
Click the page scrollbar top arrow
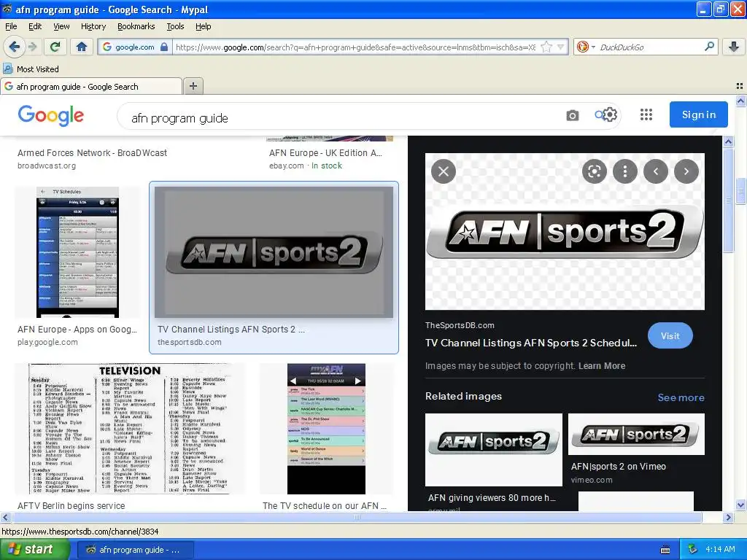(740, 101)
